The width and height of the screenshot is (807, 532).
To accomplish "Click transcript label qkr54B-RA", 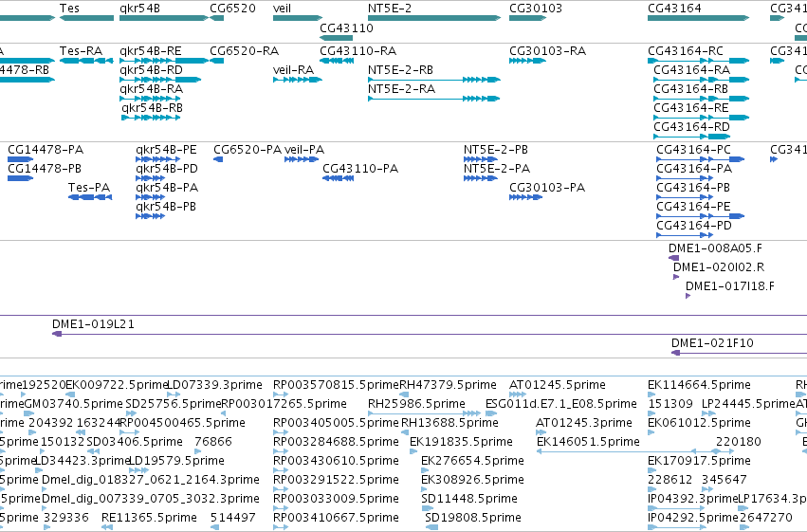I will click(151, 89).
